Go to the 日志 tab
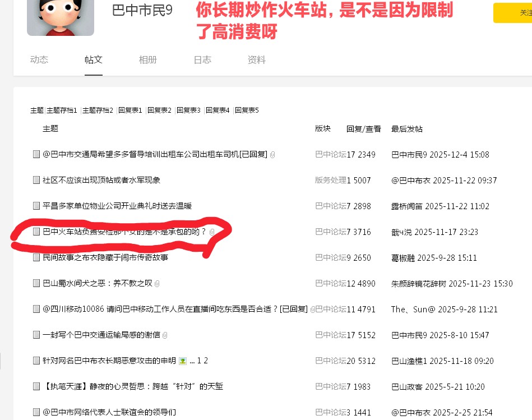This screenshot has width=532, height=420. (202, 60)
